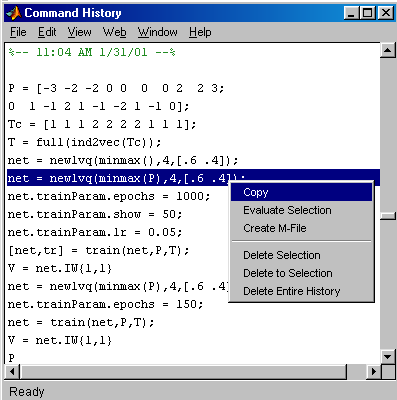
Task: Select the line 'Tc = [1 1 1 2 2 2 2 1 1 1];'
Action: pos(102,125)
